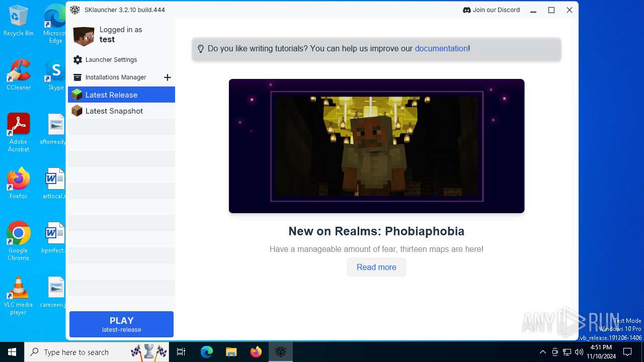Open the CCleaner desktop shortcut
This screenshot has height=362, width=644.
[x=18, y=75]
